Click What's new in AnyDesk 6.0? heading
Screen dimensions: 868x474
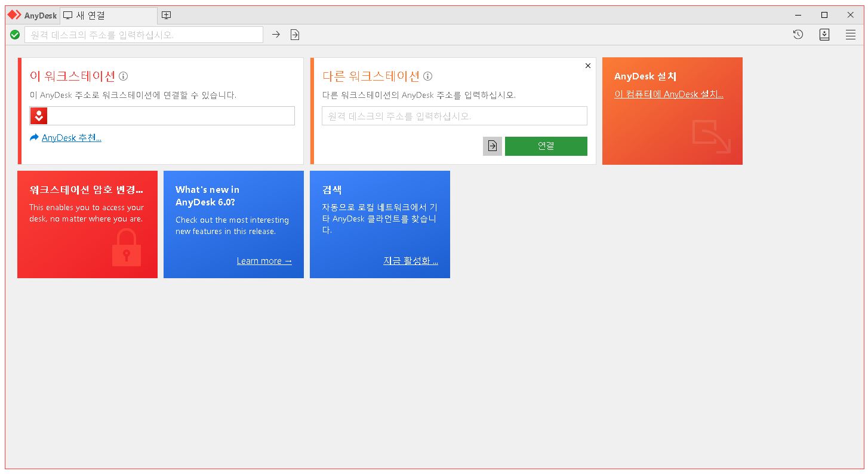[207, 196]
